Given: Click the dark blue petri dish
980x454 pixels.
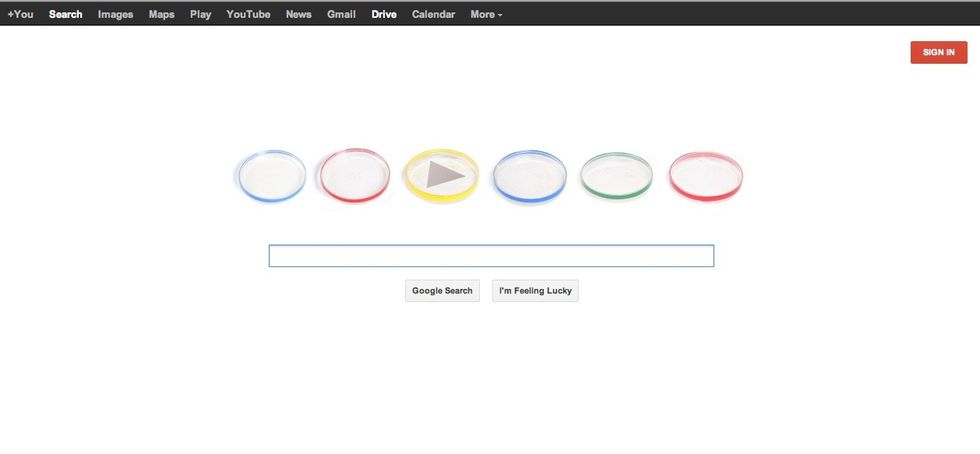Looking at the screenshot, I should click(x=530, y=177).
